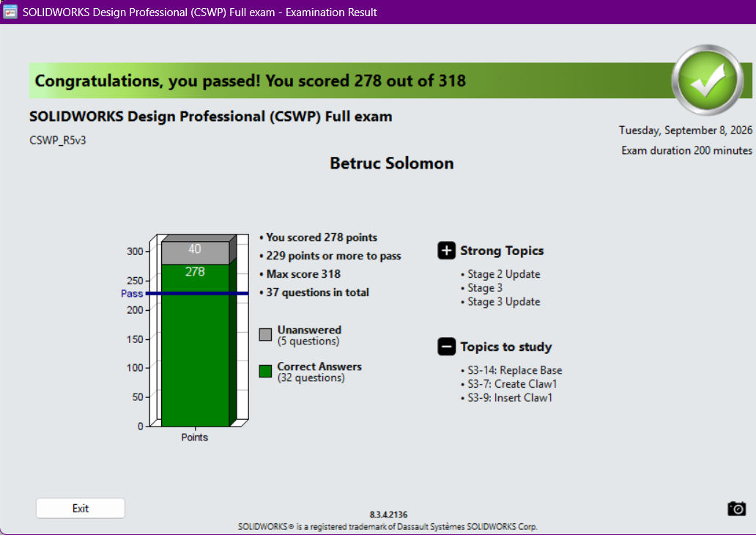This screenshot has width=756, height=535.
Task: Select the S3-9: Insert Claw1 topic
Action: pos(510,398)
